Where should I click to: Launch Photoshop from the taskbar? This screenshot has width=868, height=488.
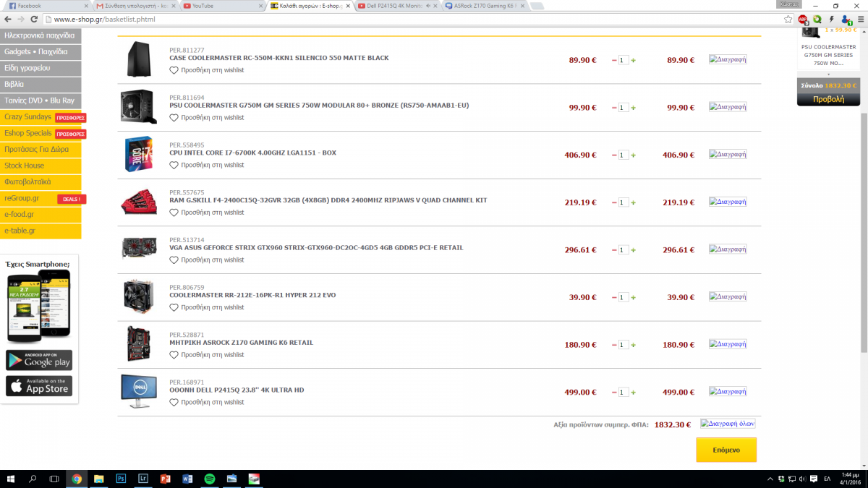pyautogui.click(x=121, y=479)
